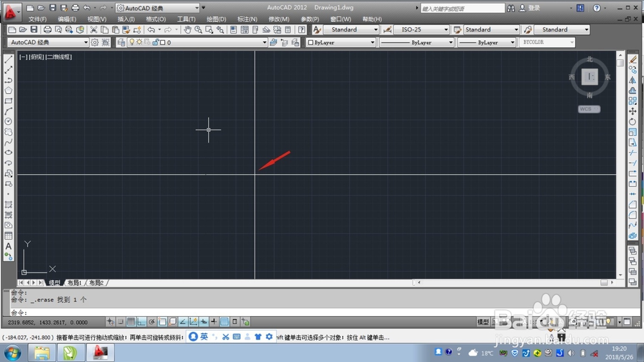644x362 pixels.
Task: Click the Workspace Settings gear icon
Action: click(95, 43)
